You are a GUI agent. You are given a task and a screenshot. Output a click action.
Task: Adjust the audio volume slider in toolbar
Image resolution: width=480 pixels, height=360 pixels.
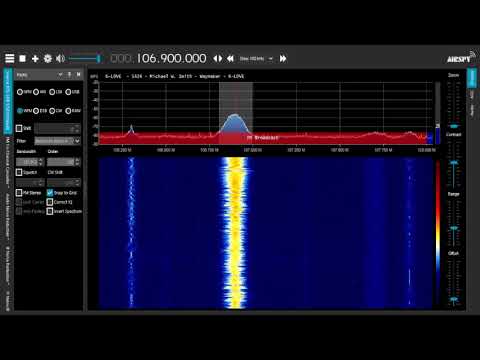85,59
